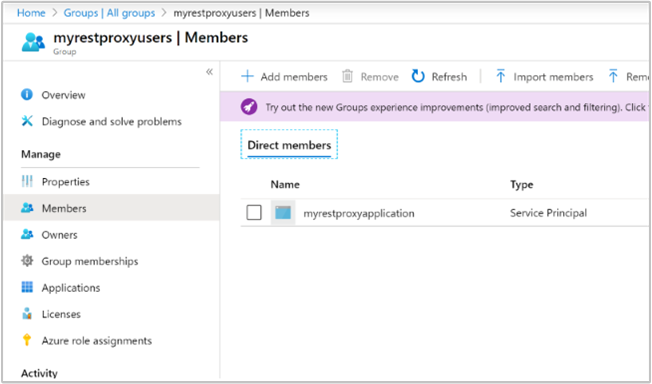Open the Overview menu item
This screenshot has height=384, width=652.
tap(63, 95)
